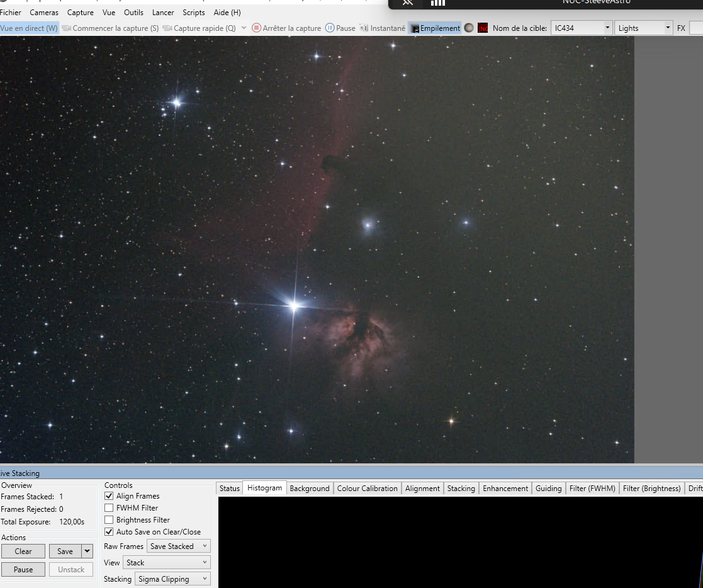Open the Cameras menu
The image size is (703, 588).
[x=44, y=13]
